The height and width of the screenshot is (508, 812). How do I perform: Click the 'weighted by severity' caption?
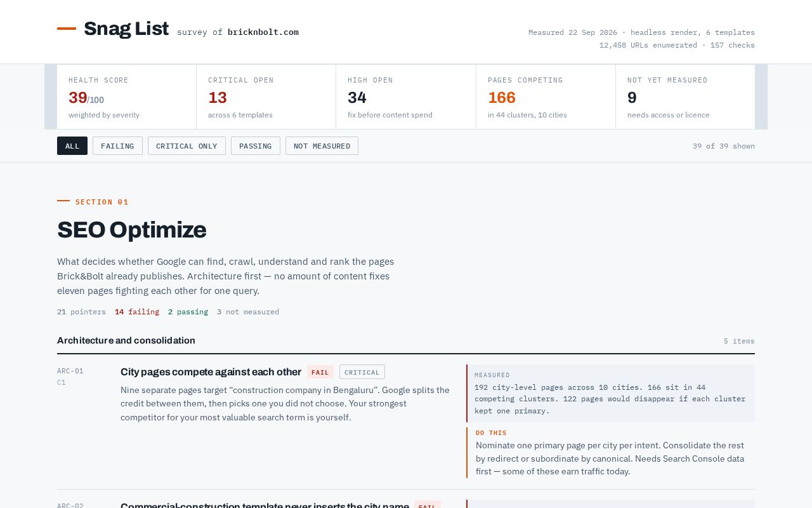pos(104,115)
